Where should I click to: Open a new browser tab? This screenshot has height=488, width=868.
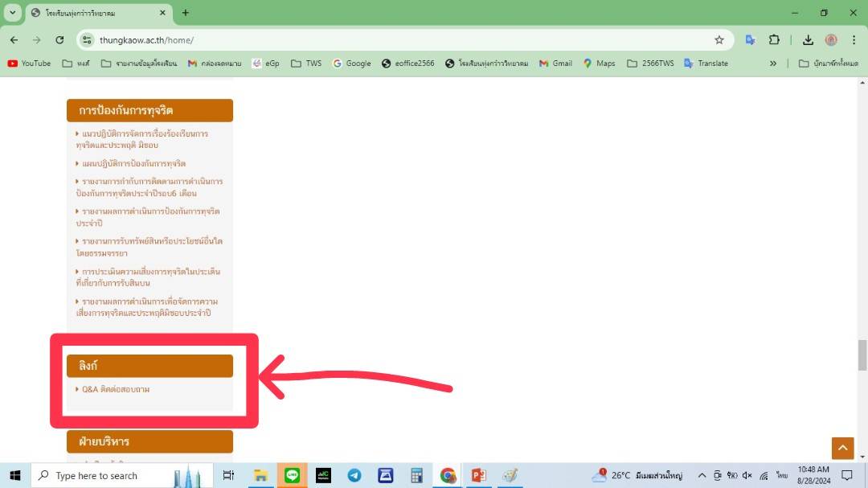(x=186, y=13)
